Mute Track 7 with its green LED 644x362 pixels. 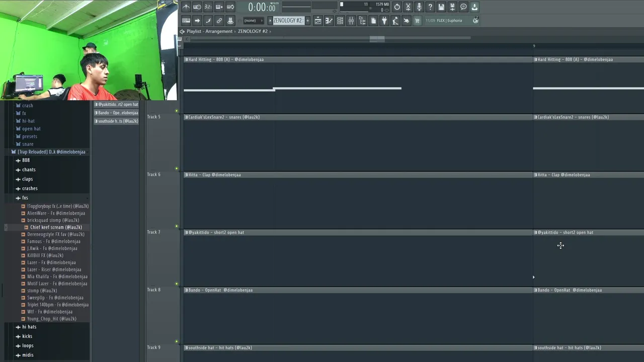tap(177, 284)
